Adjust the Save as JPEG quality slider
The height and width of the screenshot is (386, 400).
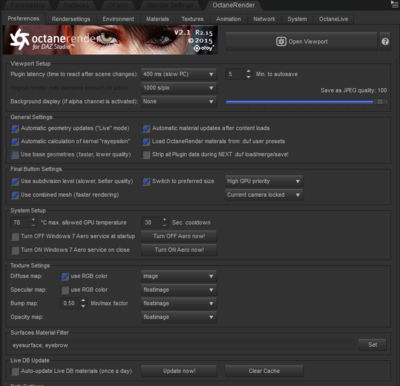(306, 102)
